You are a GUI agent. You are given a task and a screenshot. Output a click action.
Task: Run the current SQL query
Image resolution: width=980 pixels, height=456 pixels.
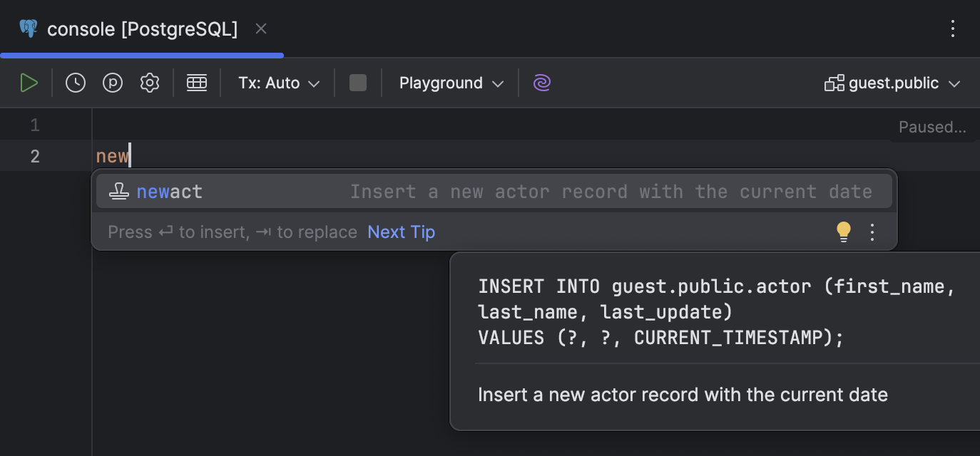coord(29,82)
